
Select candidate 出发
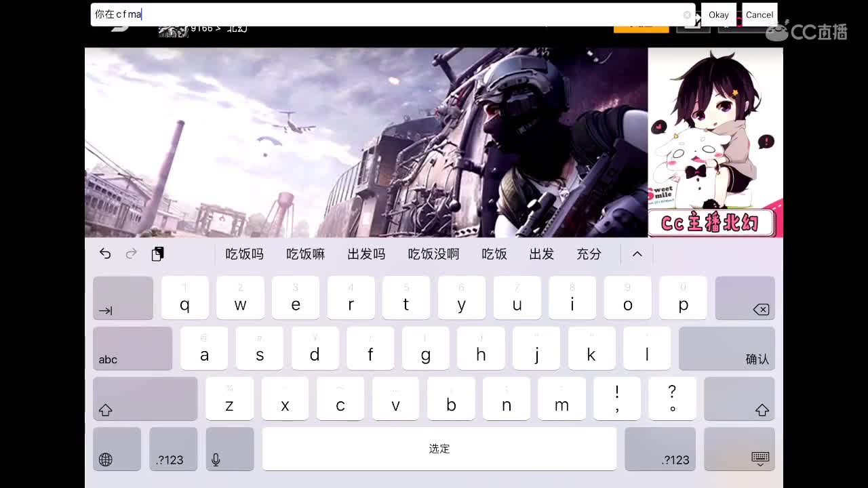pos(541,254)
